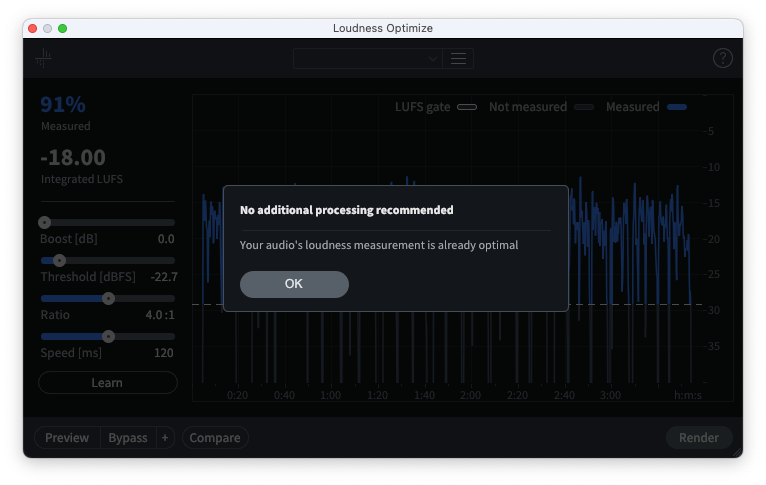Viewport: 766px width, 485px height.
Task: Click the Speed slider handle
Action: click(x=109, y=336)
